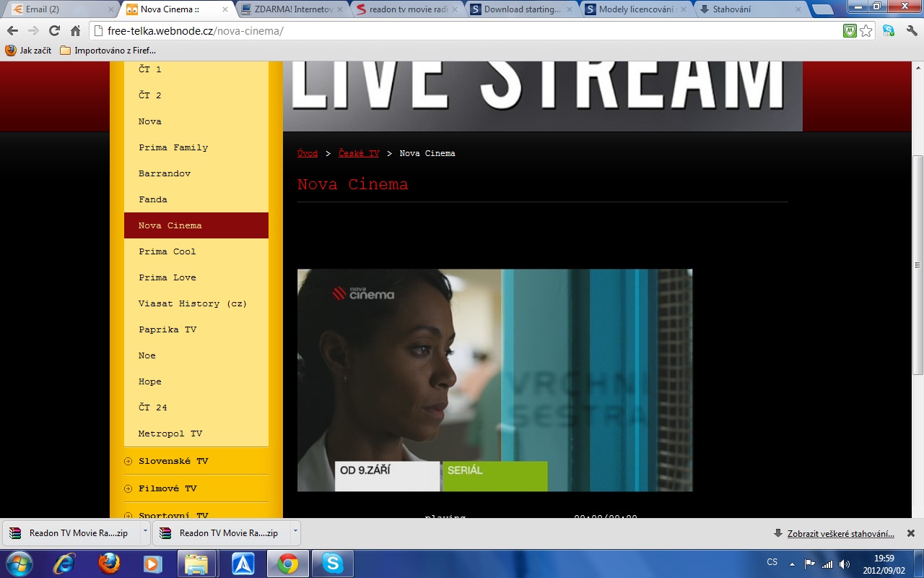Open the first Readon TV Movie zip dropdown arrow
The height and width of the screenshot is (578, 924).
click(145, 532)
